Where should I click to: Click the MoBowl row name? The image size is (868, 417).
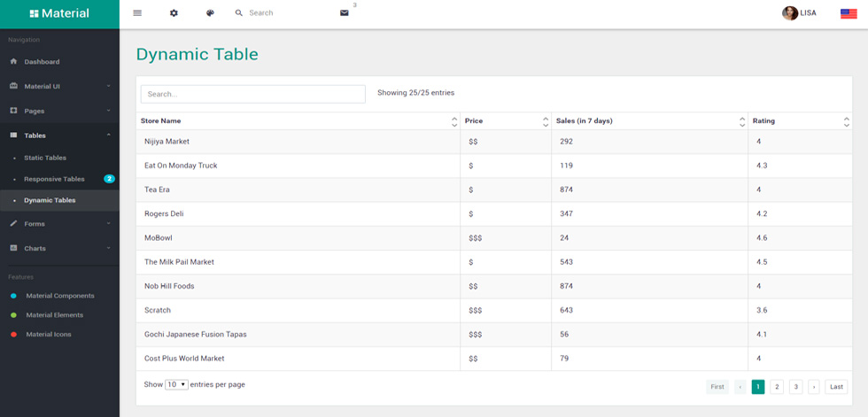(158, 238)
